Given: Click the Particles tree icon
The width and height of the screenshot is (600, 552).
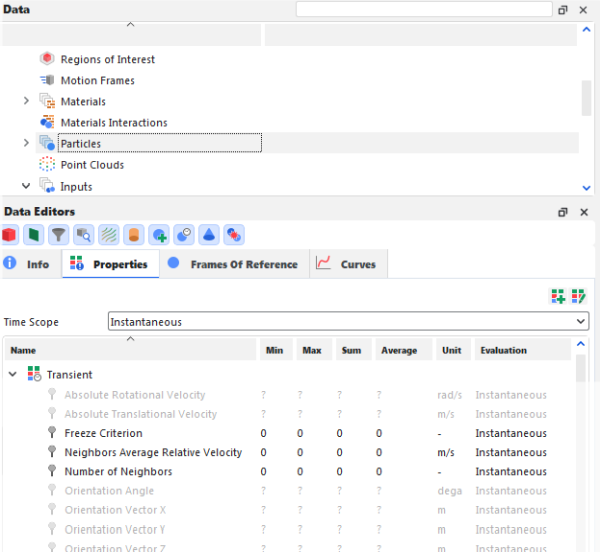Looking at the screenshot, I should point(47,143).
